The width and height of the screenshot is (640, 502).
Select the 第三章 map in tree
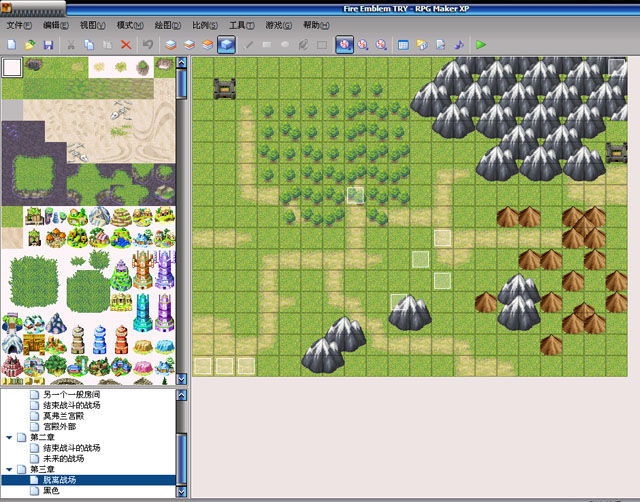point(42,469)
